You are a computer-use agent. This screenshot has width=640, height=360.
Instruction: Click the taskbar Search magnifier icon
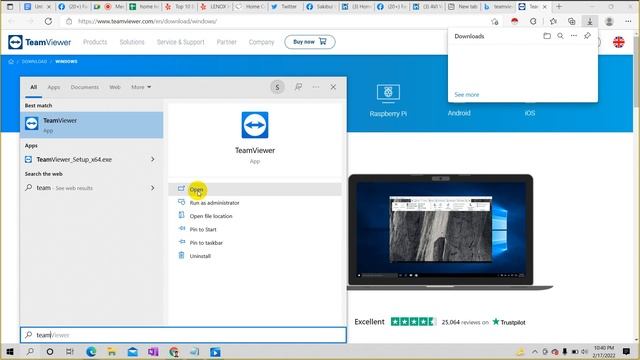coord(30,351)
